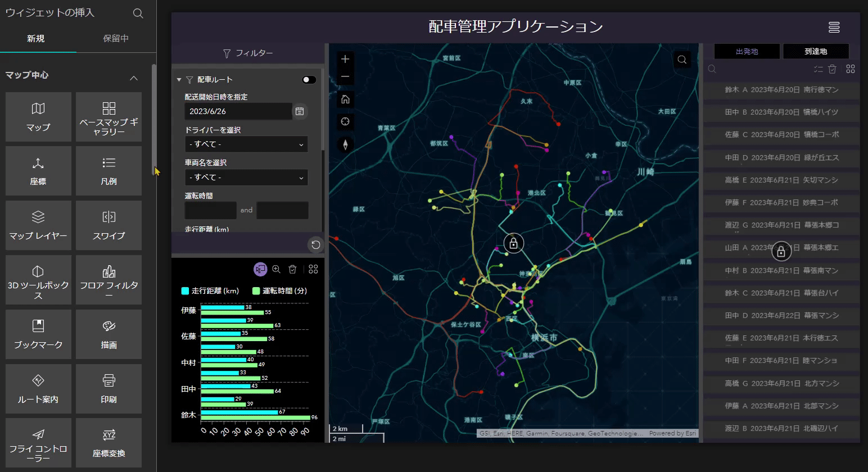Open the ドライバーを選択 dropdown

(x=246, y=144)
